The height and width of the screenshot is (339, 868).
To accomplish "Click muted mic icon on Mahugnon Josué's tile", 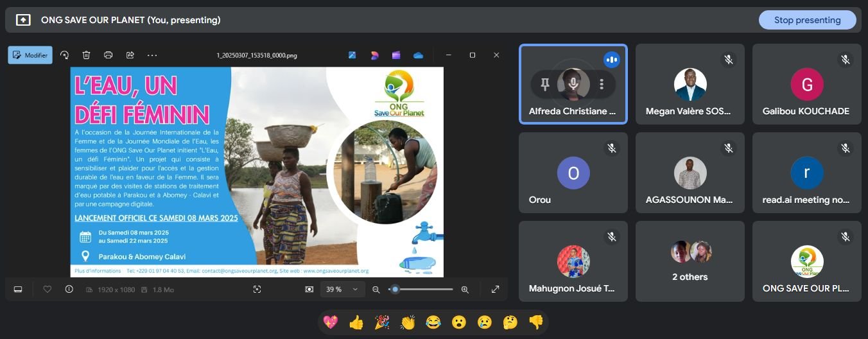I will pyautogui.click(x=612, y=237).
